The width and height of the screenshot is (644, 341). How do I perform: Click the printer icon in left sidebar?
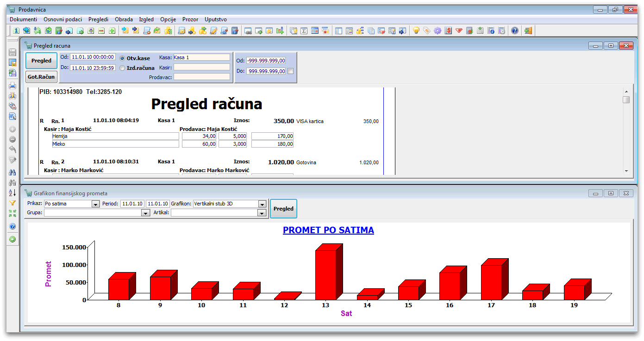(13, 85)
